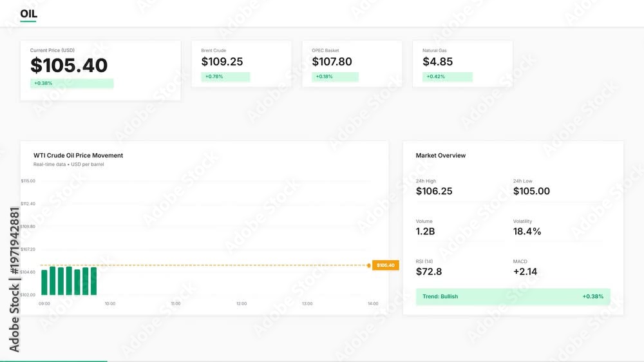Click the WTI Crude Oil Price Movement title
644x362 pixels.
coord(78,155)
